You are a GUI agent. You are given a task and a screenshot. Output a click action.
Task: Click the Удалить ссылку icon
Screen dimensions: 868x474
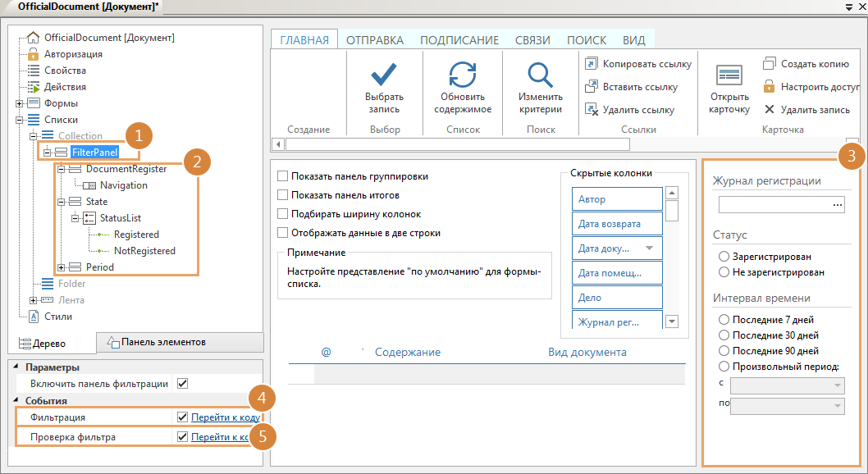(591, 109)
